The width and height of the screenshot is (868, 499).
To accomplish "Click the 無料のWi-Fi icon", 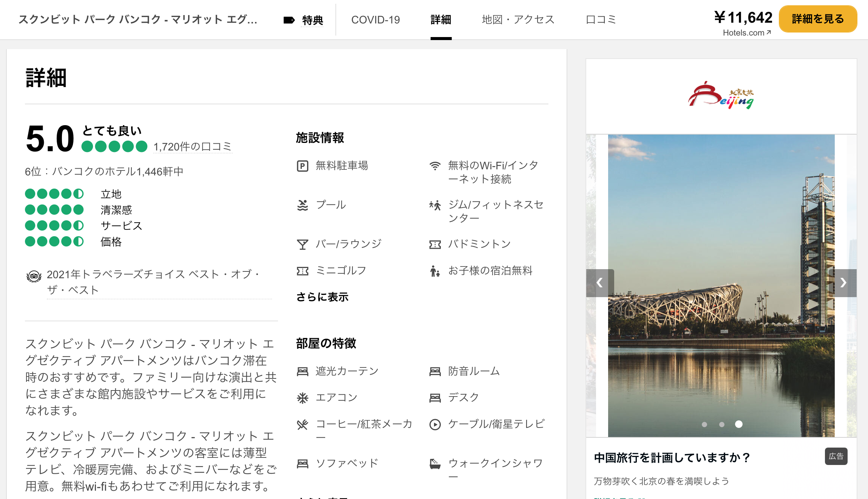I will [x=435, y=165].
